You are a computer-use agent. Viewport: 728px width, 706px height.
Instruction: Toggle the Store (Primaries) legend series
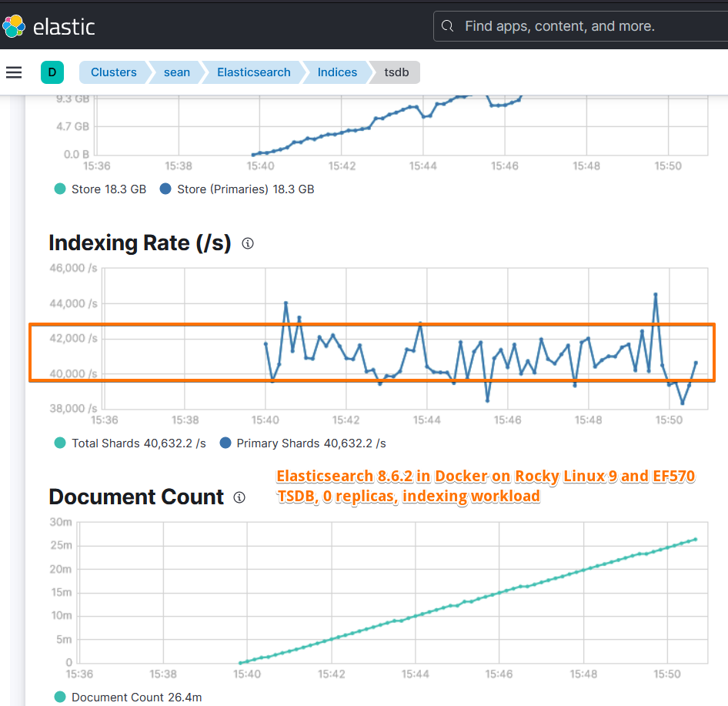point(237,189)
